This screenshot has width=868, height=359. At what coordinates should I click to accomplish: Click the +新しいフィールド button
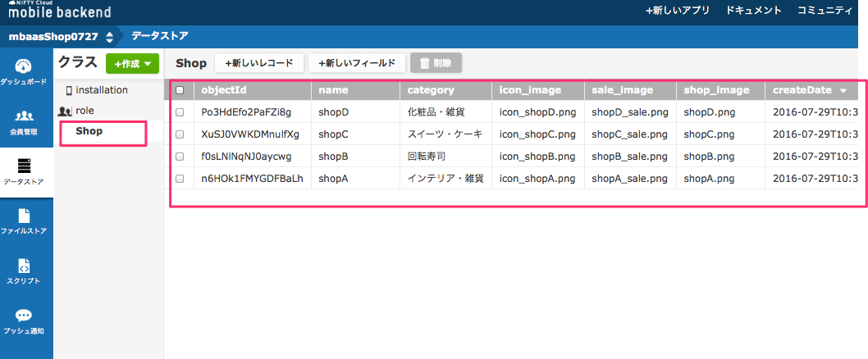pos(357,63)
